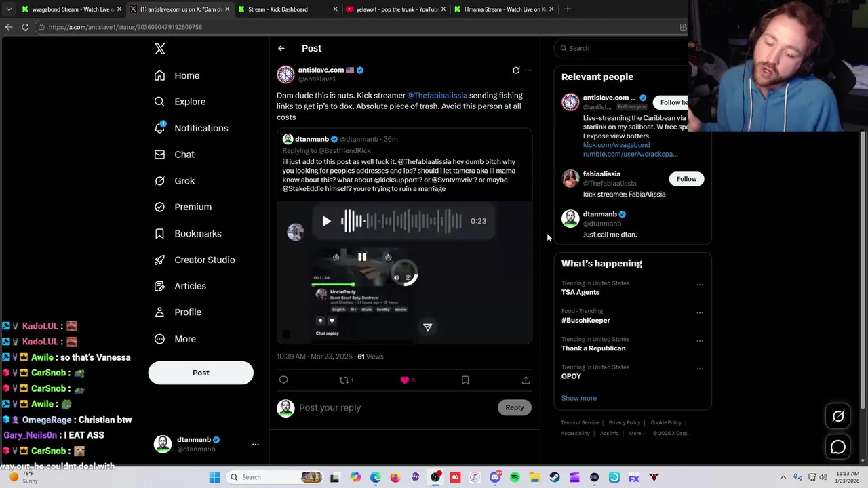This screenshot has height=488, width=868.
Task: Click the Grok explain icon on post
Action: (x=516, y=70)
